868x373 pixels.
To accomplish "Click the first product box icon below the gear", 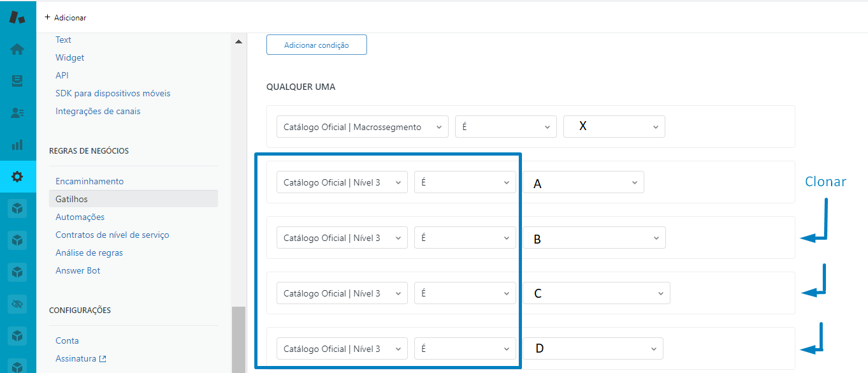I will [17, 208].
